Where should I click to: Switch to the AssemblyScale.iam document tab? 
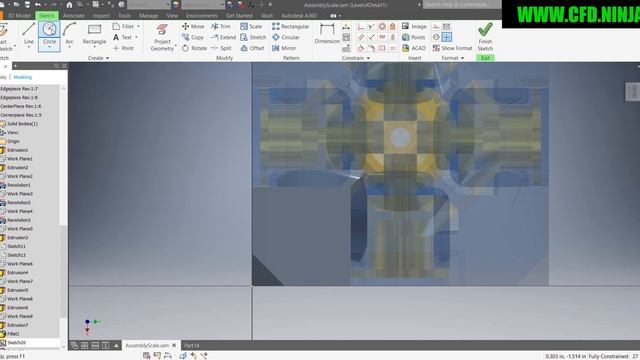click(x=147, y=345)
